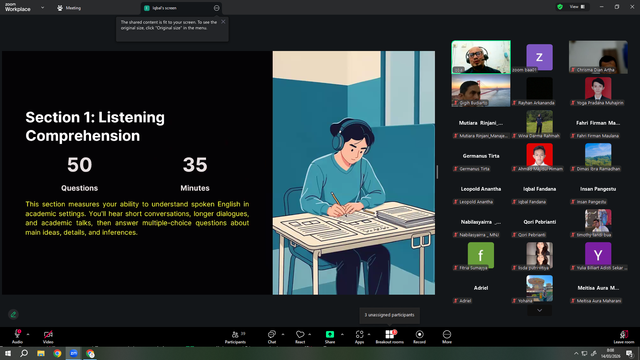The width and height of the screenshot is (640, 360).
Task: Select Dimas Ibra Ramadhan tile
Action: (x=598, y=156)
